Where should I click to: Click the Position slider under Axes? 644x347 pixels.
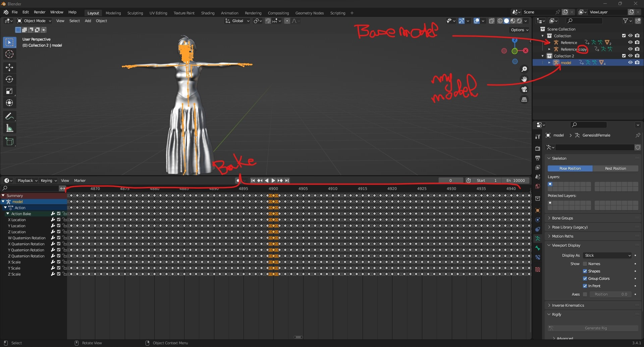(610, 294)
